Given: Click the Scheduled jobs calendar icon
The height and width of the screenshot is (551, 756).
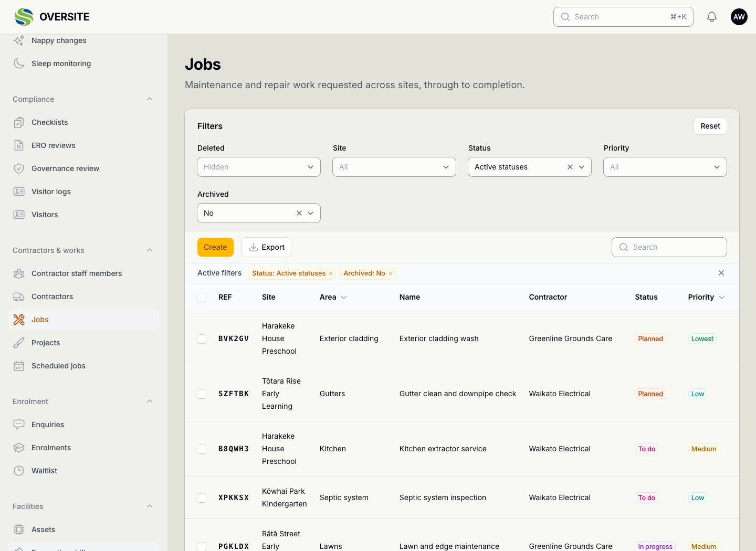Looking at the screenshot, I should point(19,366).
